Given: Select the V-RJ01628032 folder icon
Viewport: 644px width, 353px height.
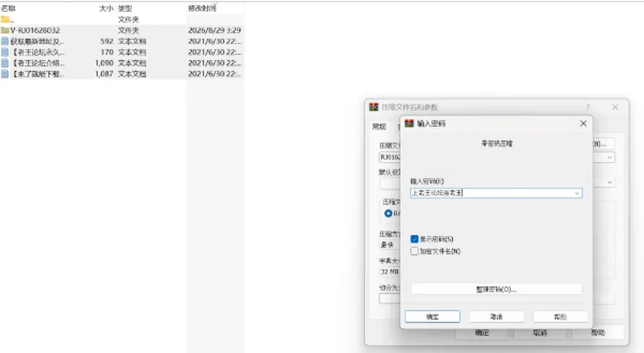Looking at the screenshot, I should click(5, 30).
